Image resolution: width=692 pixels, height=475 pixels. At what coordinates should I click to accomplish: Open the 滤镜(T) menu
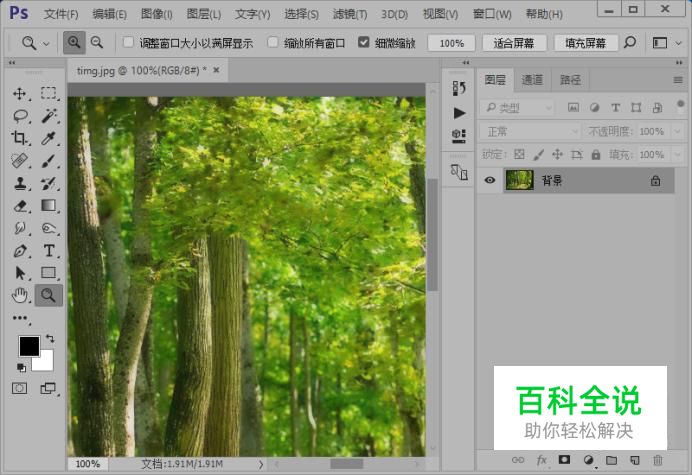coord(350,14)
